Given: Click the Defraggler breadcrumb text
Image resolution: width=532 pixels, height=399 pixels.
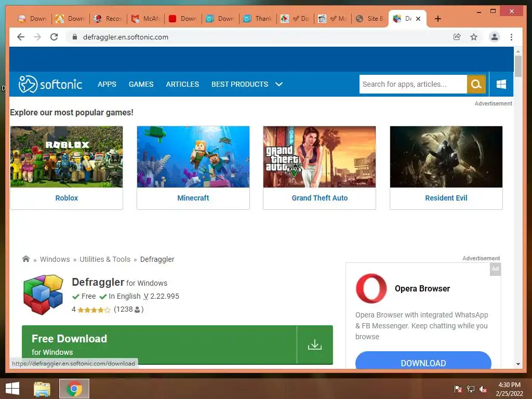Looking at the screenshot, I should [x=157, y=259].
